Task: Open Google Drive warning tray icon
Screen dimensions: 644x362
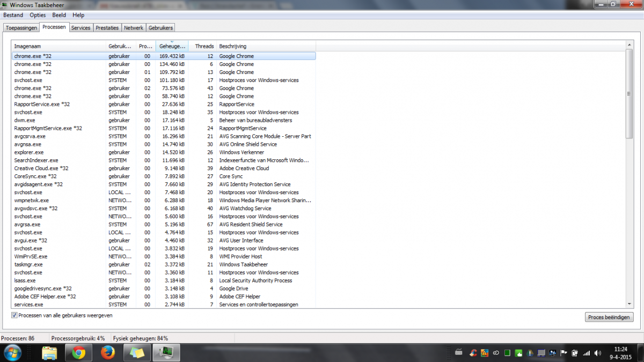Action: 530,352
